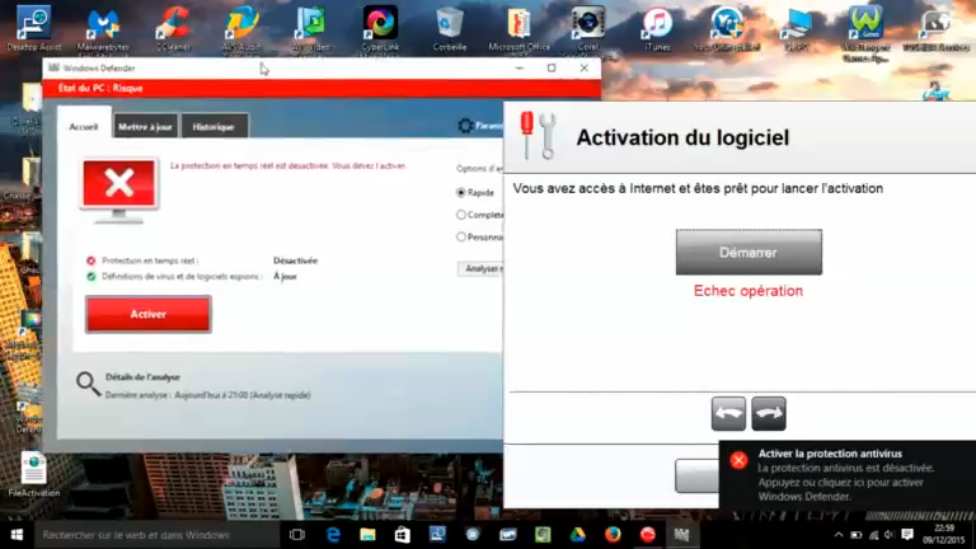Click the Echec opération error text
This screenshot has width=976, height=549.
(748, 291)
